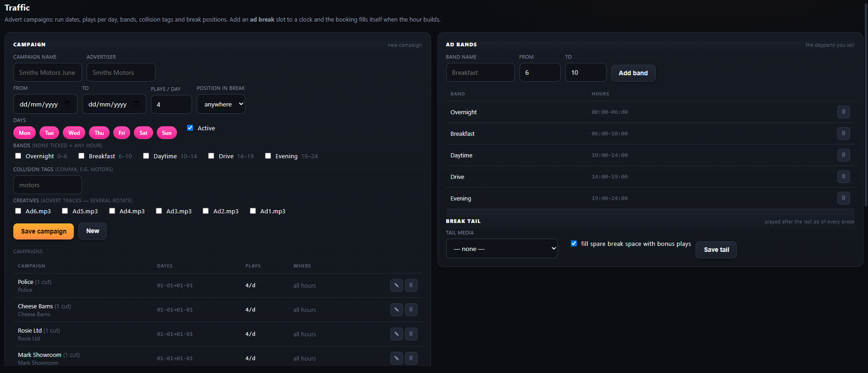868x373 pixels.
Task: Start a New campaign
Action: tap(93, 231)
